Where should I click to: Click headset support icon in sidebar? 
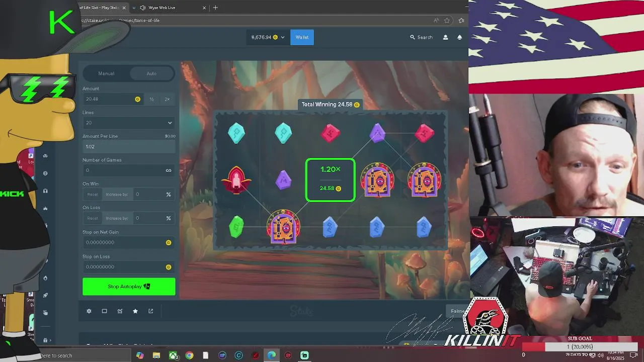coord(45,191)
